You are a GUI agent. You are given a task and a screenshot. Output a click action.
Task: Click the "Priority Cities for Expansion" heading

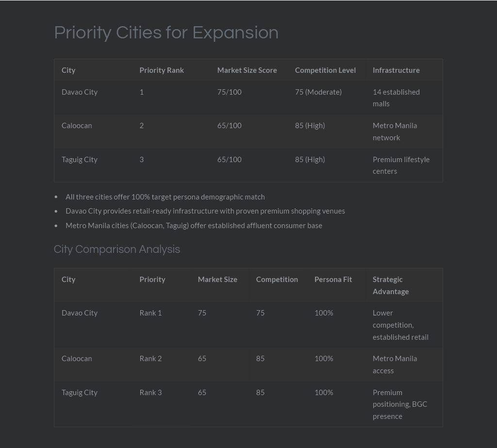point(166,33)
